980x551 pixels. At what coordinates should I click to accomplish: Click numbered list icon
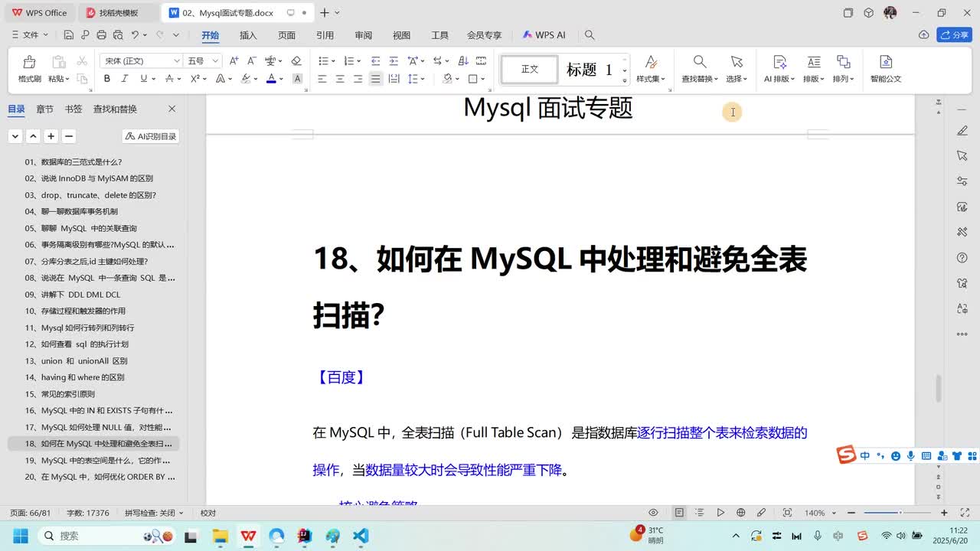point(349,60)
